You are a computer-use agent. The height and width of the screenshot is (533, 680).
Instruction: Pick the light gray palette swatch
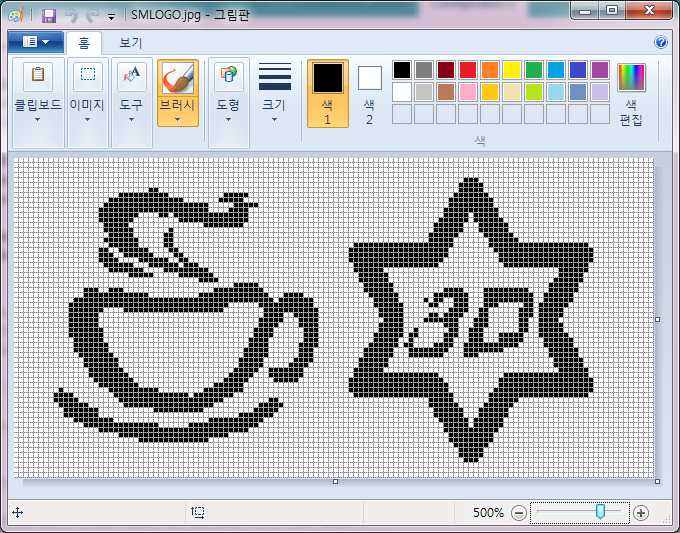tap(424, 92)
